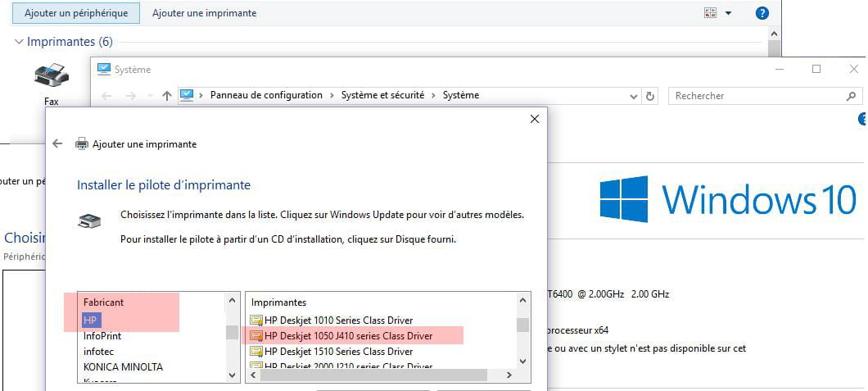The height and width of the screenshot is (391, 868).
Task: Go back in the Système window
Action: pyautogui.click(x=106, y=96)
